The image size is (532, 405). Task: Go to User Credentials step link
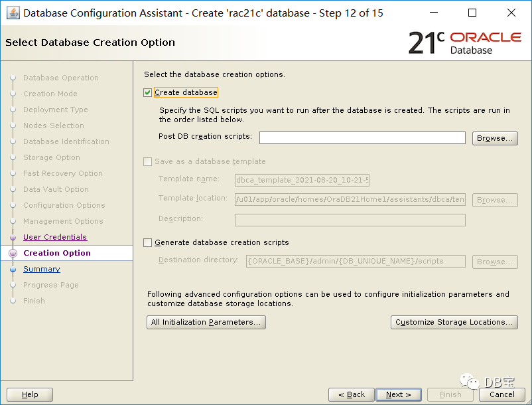point(55,237)
